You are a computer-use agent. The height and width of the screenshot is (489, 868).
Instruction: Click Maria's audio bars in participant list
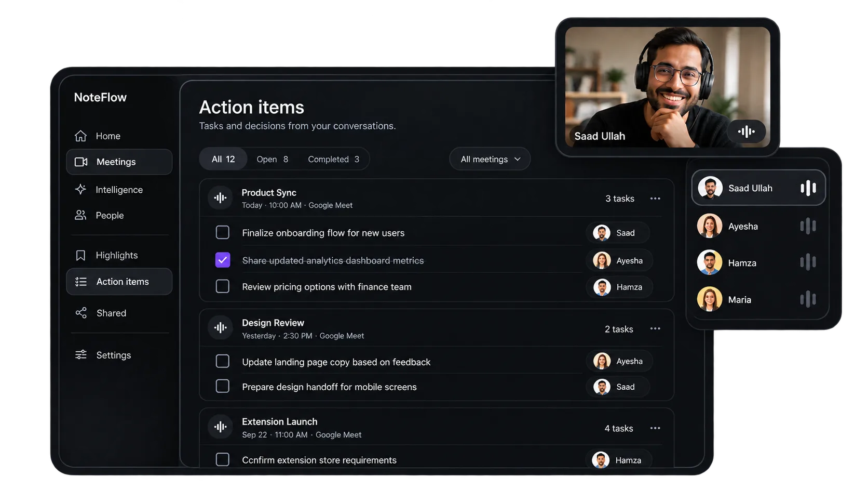pos(808,299)
